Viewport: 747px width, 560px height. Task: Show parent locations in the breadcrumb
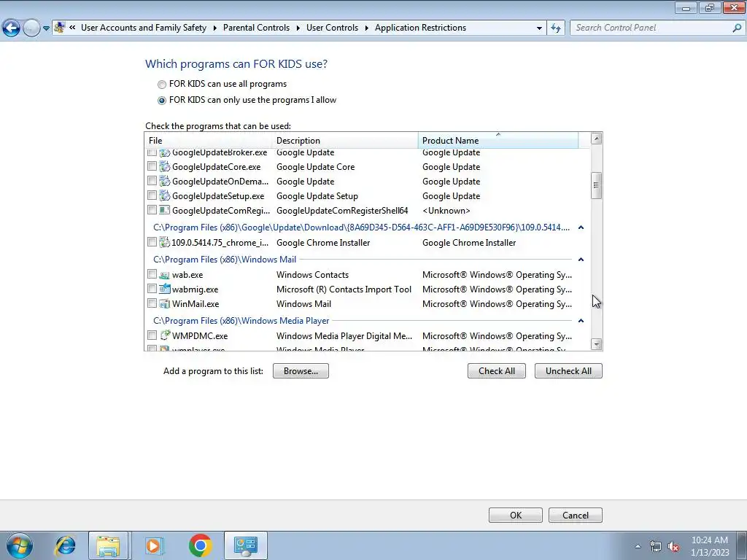72,28
